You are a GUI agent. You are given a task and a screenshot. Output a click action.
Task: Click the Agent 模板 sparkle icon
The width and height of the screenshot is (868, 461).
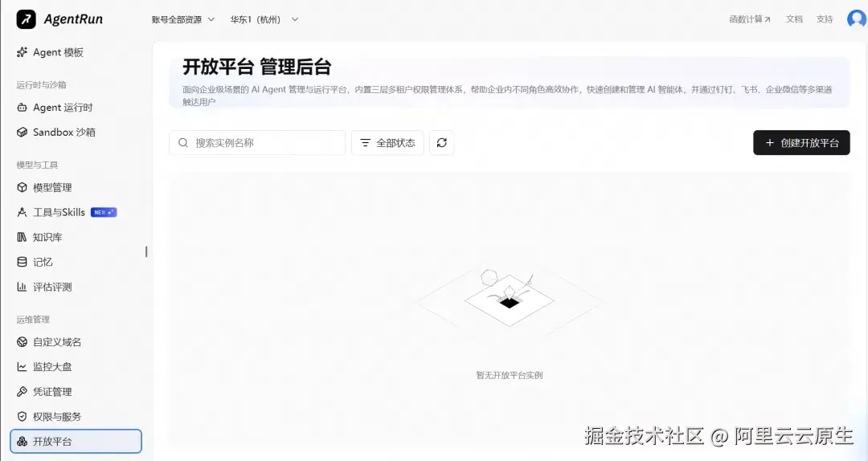(22, 52)
